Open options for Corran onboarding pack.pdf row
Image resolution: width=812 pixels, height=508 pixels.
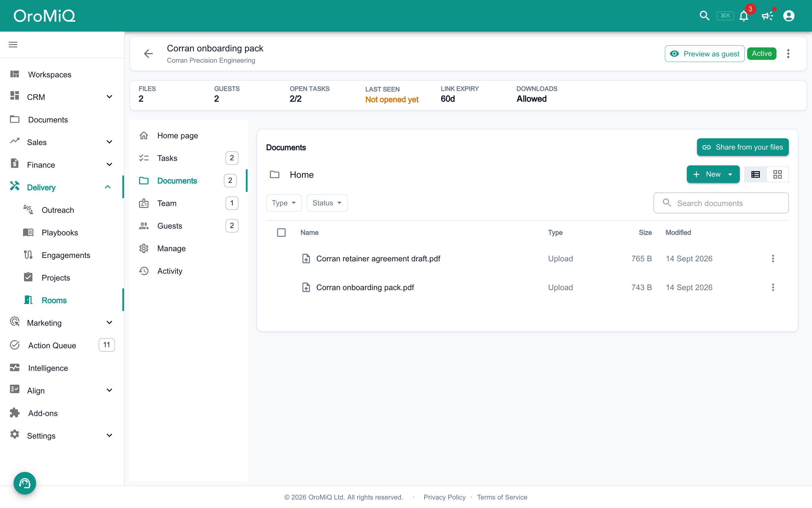coord(773,287)
